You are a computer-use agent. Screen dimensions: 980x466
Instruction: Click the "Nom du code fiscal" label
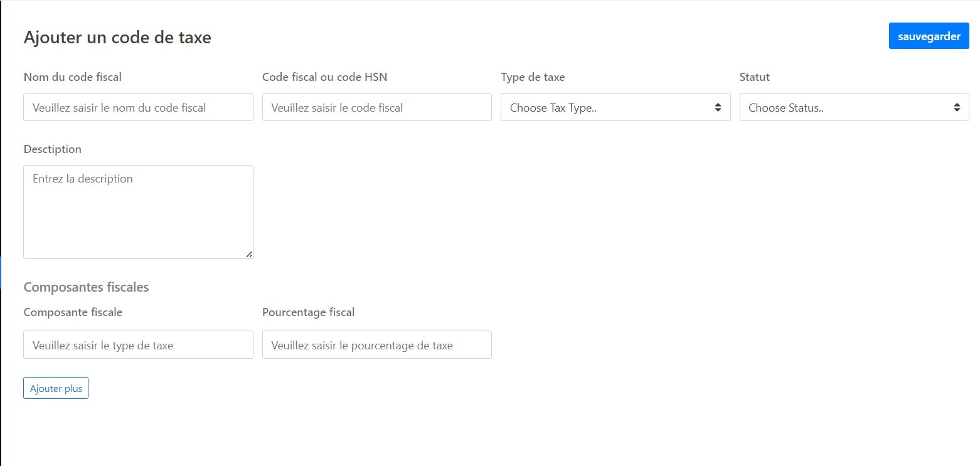(x=72, y=77)
